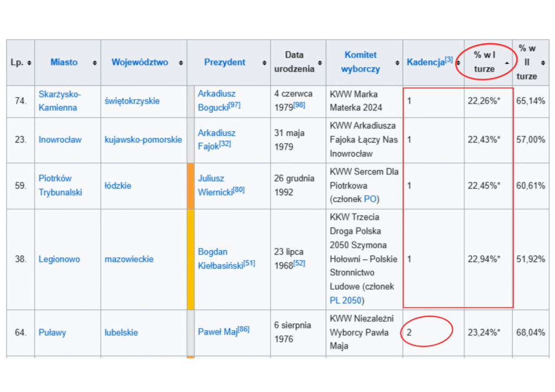Open the Arkadiusz Fajok link

point(216,139)
